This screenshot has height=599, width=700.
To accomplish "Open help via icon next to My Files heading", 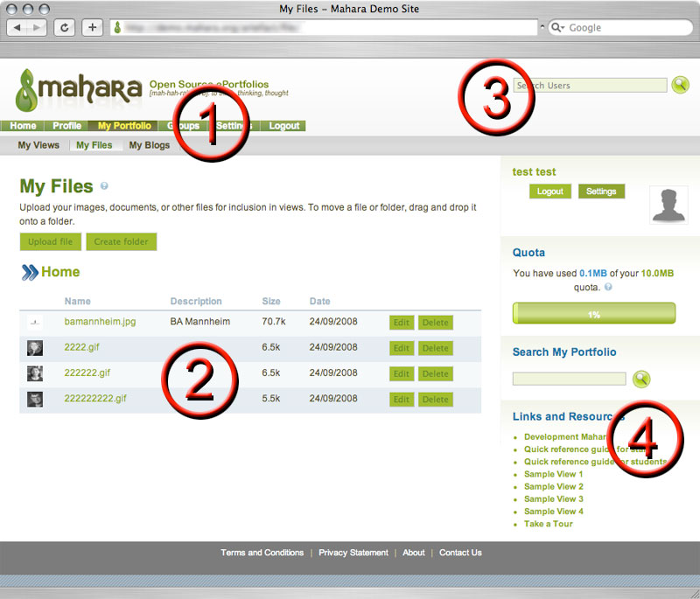I will coord(105,187).
